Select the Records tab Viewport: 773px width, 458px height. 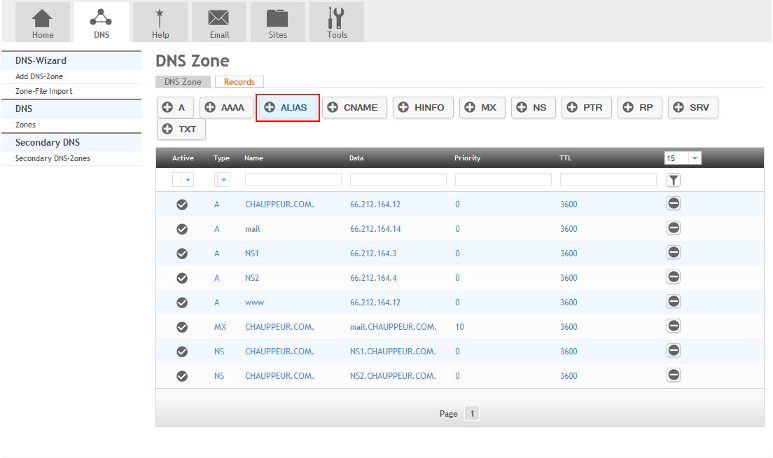238,82
